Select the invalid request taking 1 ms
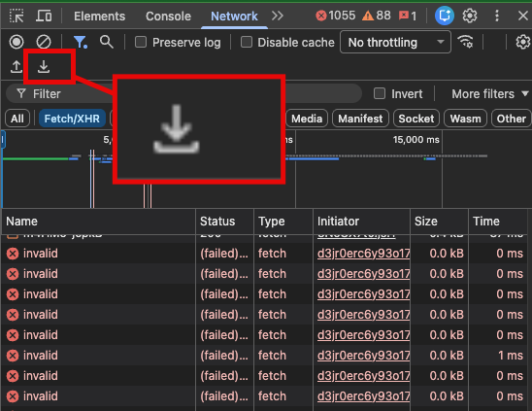 pyautogui.click(x=265, y=356)
